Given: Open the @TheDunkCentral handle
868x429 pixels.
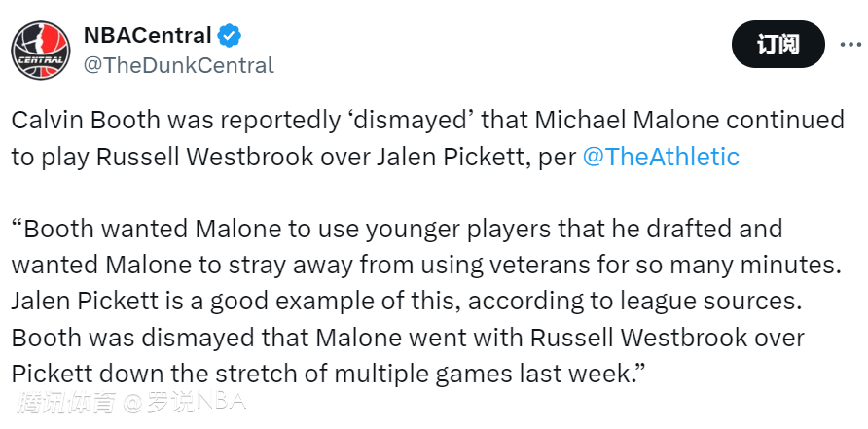Looking at the screenshot, I should pyautogui.click(x=178, y=65).
